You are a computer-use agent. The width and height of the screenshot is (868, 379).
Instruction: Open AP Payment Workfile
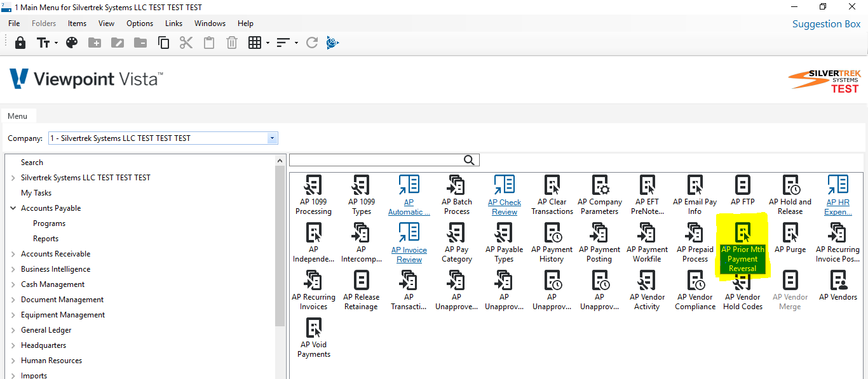[x=648, y=243]
